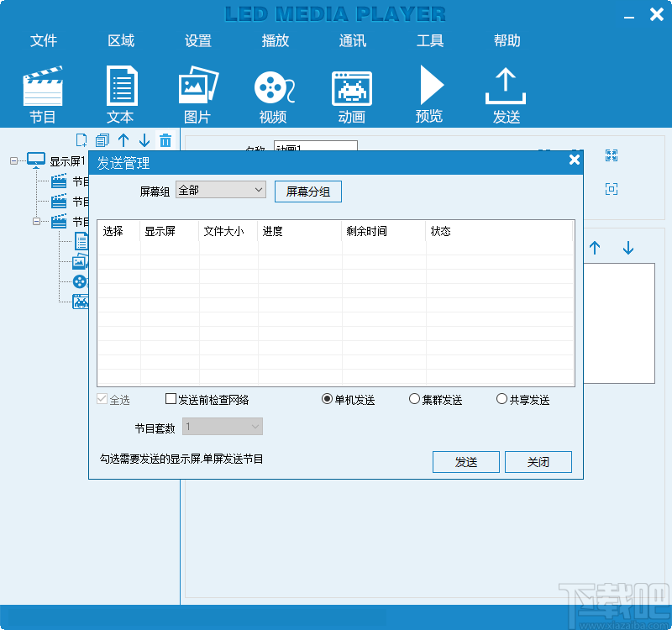Delete item using the trash icon

[165, 140]
